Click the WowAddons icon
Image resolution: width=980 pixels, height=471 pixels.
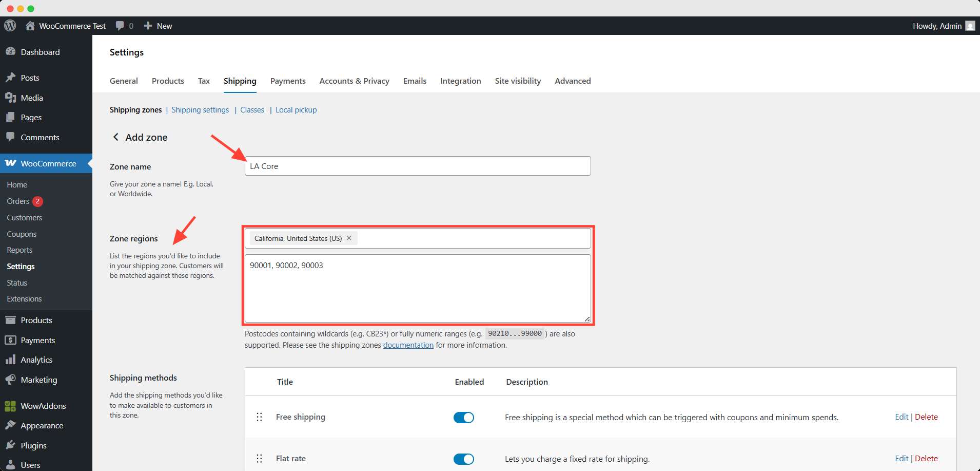pyautogui.click(x=10, y=406)
